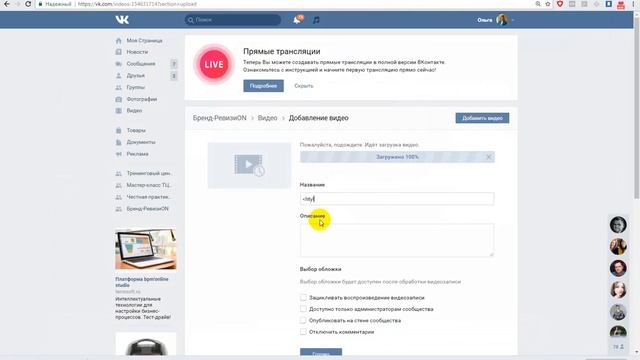Cancel upload with the progress bar X

[489, 157]
